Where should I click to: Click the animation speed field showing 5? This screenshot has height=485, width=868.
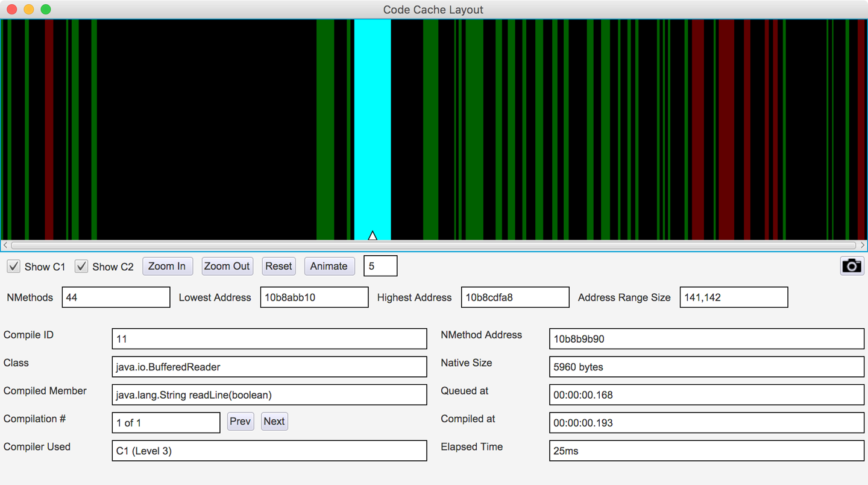tap(380, 266)
